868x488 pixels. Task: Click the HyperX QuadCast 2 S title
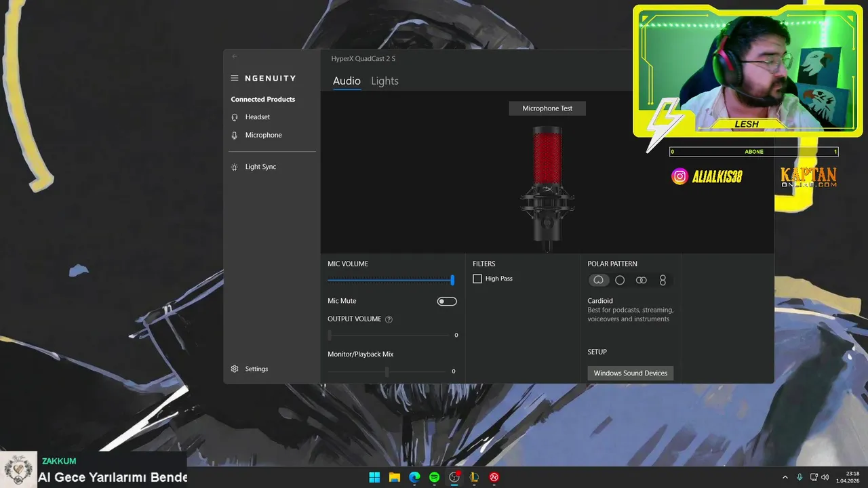pos(363,58)
